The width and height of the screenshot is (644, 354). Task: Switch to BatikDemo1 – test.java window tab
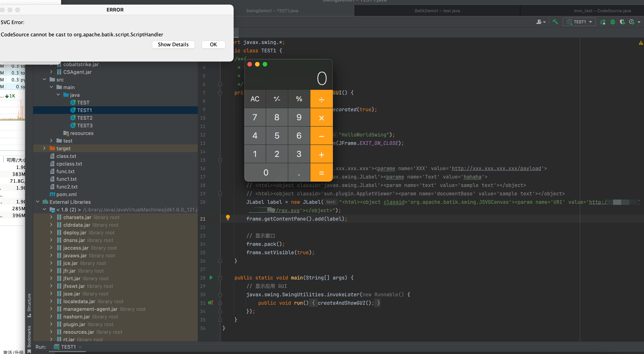tap(437, 11)
